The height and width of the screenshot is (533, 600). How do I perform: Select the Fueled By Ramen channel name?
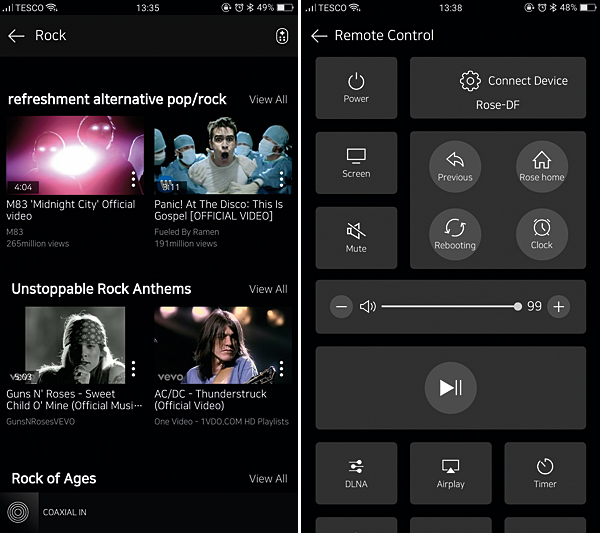[187, 232]
